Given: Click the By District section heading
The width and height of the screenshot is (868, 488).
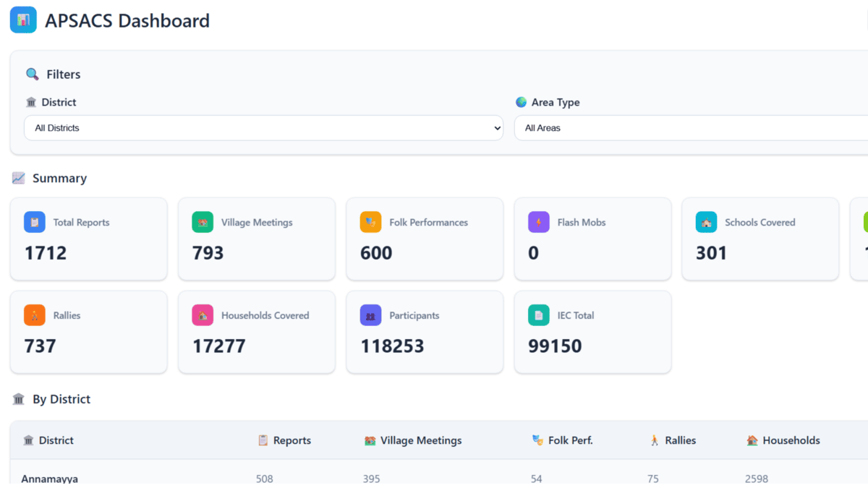Looking at the screenshot, I should [x=51, y=398].
